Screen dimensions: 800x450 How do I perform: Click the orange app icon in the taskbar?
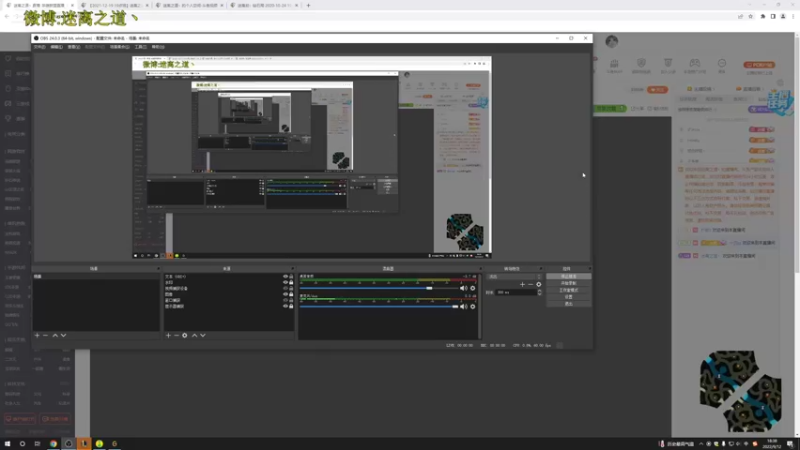(x=84, y=444)
